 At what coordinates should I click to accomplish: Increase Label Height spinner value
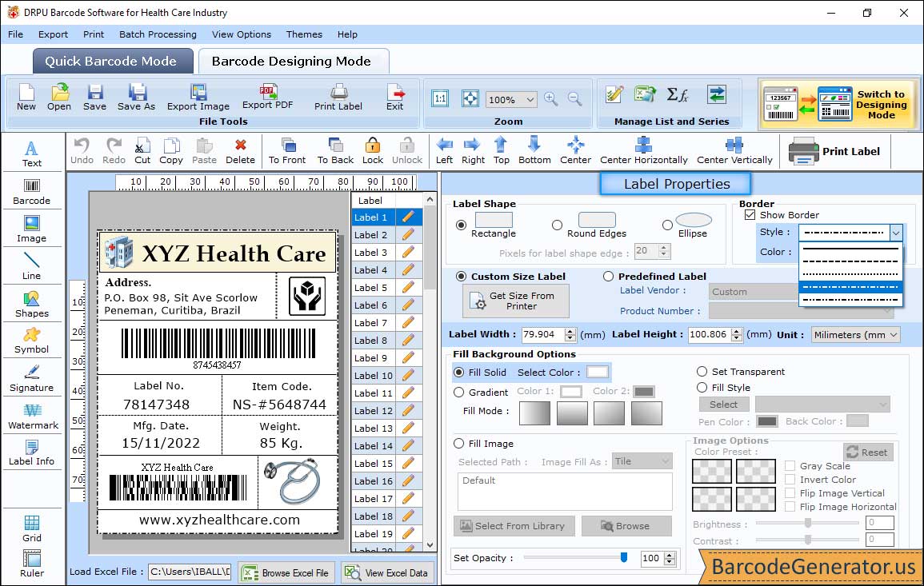[737, 331]
